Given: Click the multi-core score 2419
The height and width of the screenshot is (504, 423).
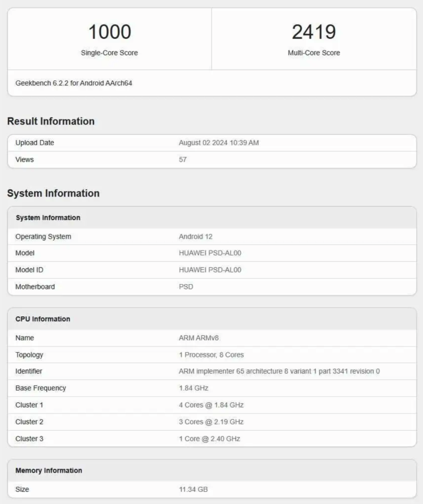Looking at the screenshot, I should click(314, 32).
